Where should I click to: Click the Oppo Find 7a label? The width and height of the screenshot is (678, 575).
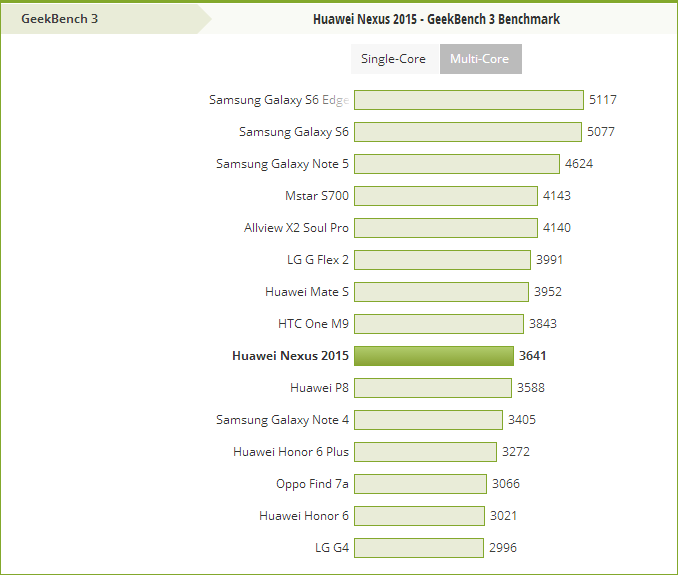pyautogui.click(x=312, y=484)
